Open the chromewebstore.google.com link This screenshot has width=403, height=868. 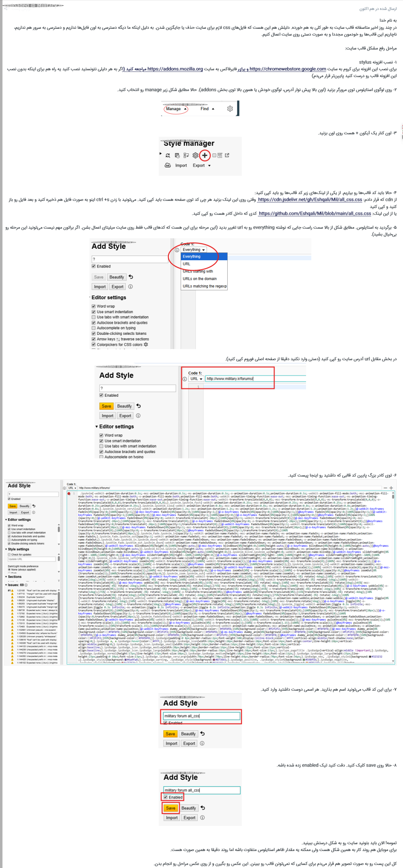click(x=287, y=69)
